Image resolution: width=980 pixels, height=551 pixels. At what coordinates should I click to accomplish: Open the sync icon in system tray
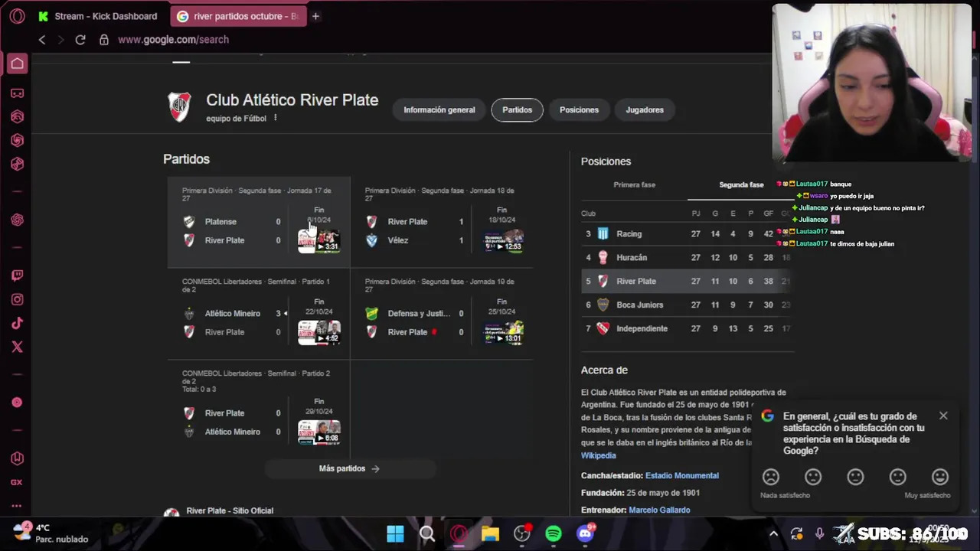coord(796,533)
